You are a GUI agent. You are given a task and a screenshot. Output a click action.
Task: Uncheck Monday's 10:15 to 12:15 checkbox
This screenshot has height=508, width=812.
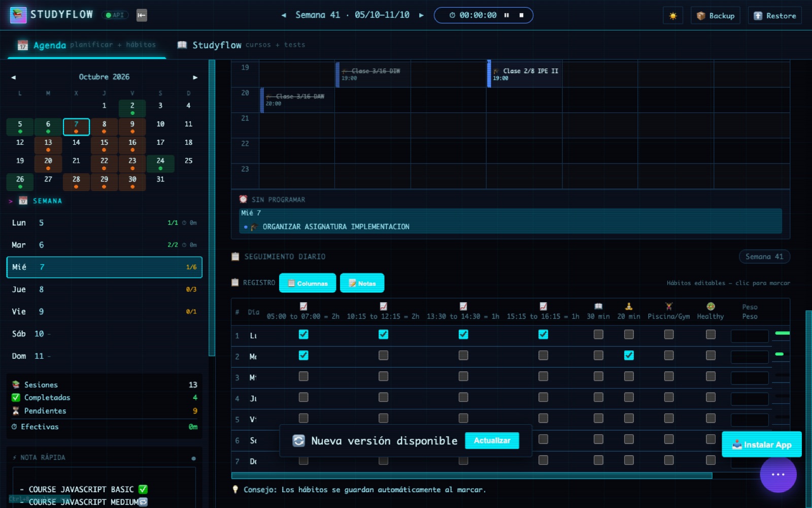click(383, 334)
